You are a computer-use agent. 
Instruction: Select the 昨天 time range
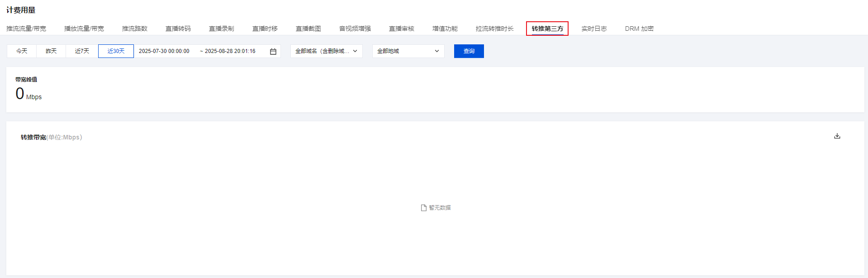coord(51,51)
